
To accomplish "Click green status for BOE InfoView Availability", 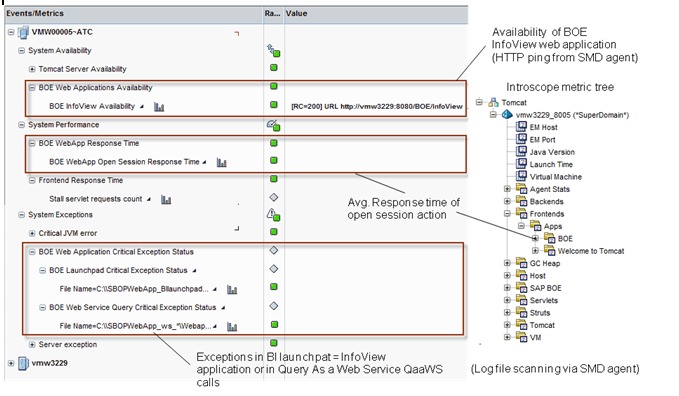I will click(x=274, y=104).
